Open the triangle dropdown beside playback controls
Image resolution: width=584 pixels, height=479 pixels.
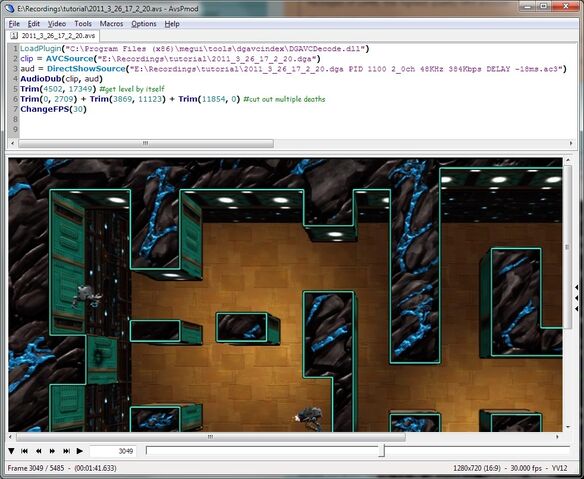[x=11, y=451]
